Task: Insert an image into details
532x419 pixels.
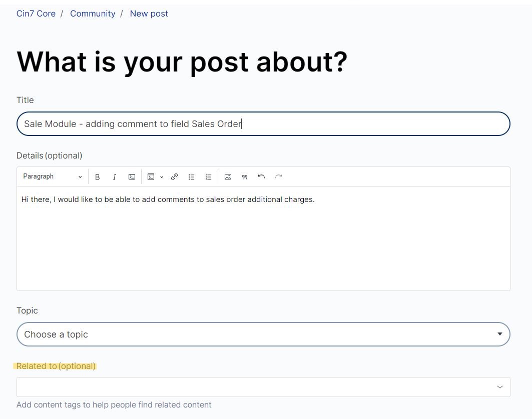Action: (x=228, y=177)
